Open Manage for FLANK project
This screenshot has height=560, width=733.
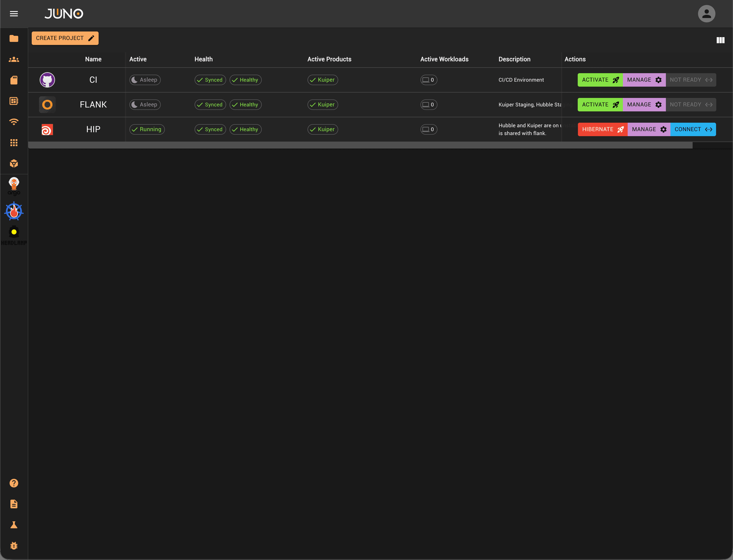click(644, 105)
